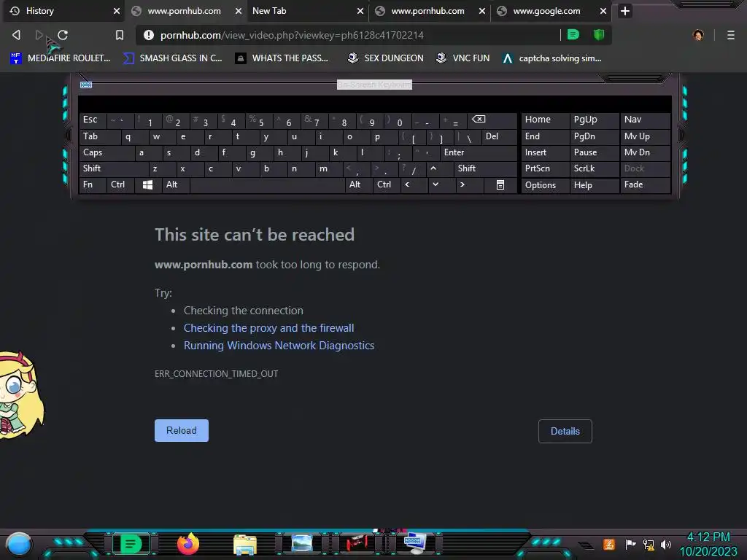Toggle the left Shift key
The width and height of the screenshot is (747, 560).
(114, 168)
